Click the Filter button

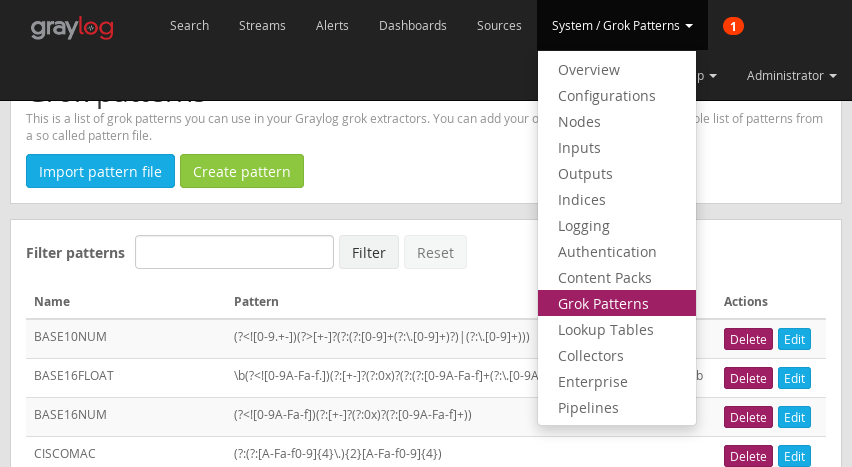[x=368, y=252]
